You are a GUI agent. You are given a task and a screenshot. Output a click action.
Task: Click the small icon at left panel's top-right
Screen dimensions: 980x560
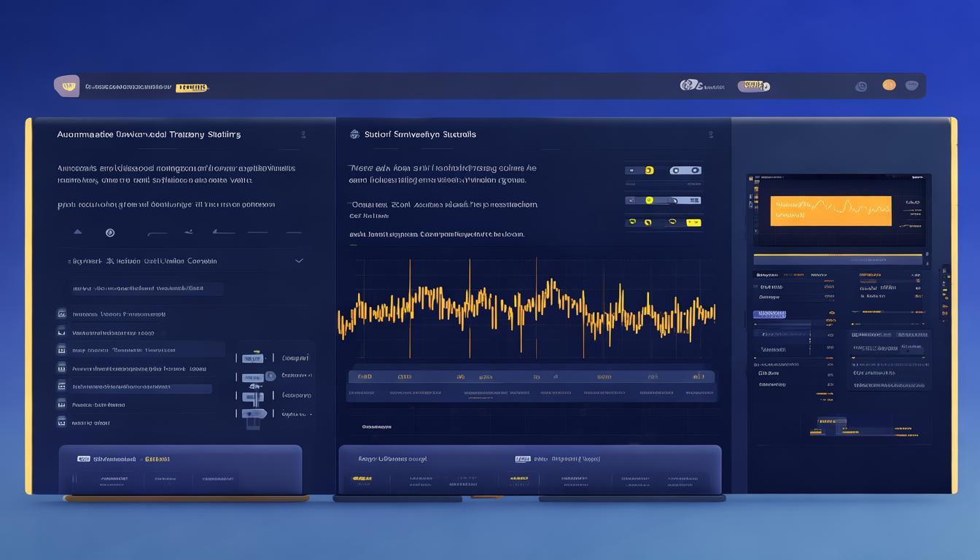tap(303, 135)
